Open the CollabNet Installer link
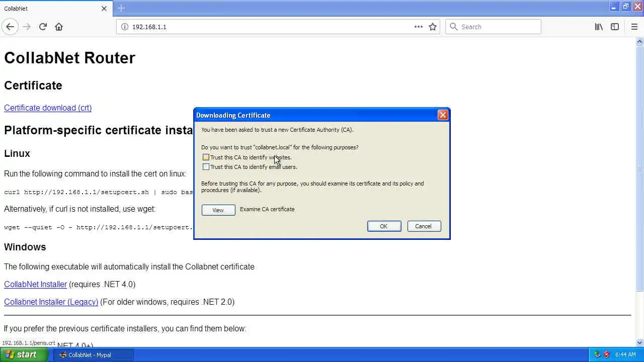This screenshot has height=362, width=644. [x=35, y=284]
